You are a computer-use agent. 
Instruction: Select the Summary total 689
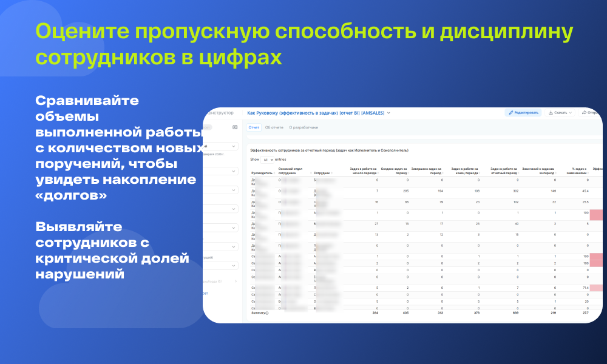click(x=515, y=312)
